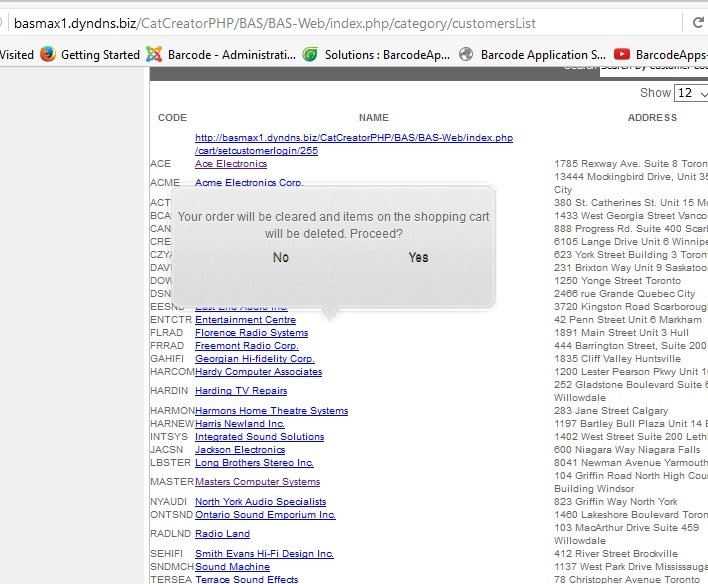Open the Barcode - Administration Joomla bookmark
The image size is (708, 584).
[221, 55]
